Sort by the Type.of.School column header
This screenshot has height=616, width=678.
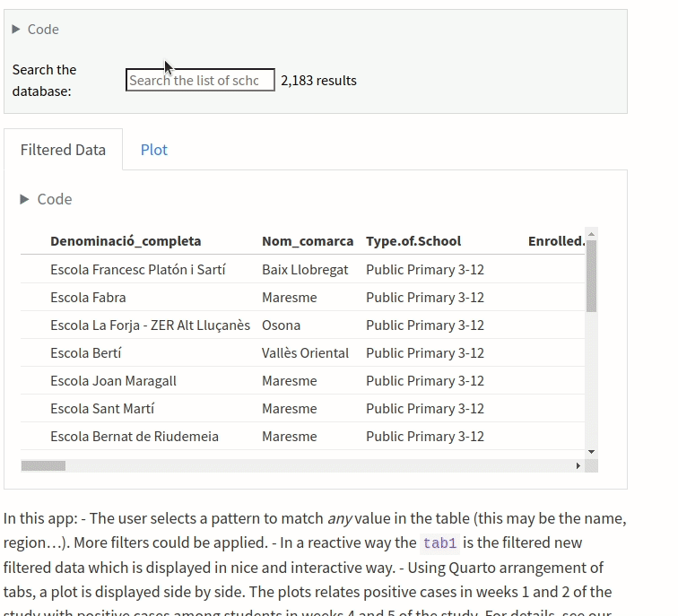(413, 241)
